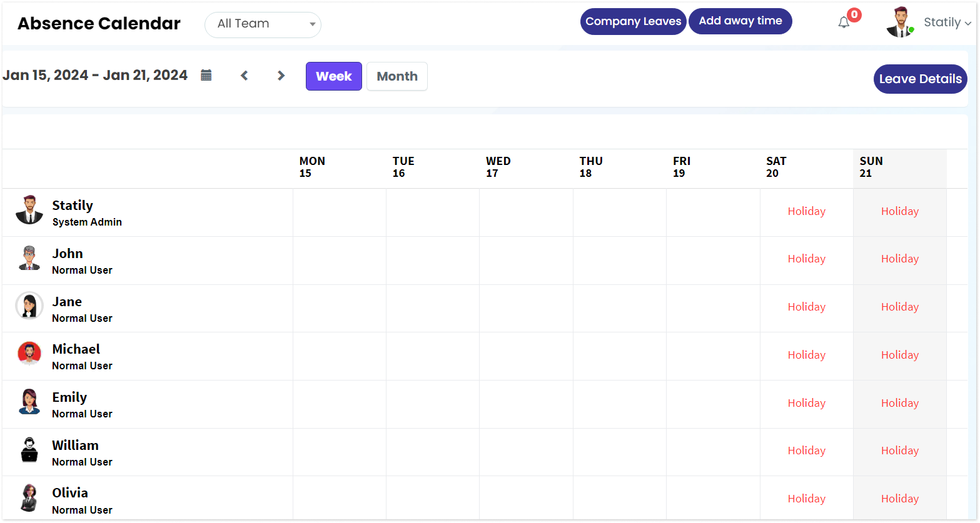Expand the Statily user menu
This screenshot has height=523, width=980.
point(947,22)
